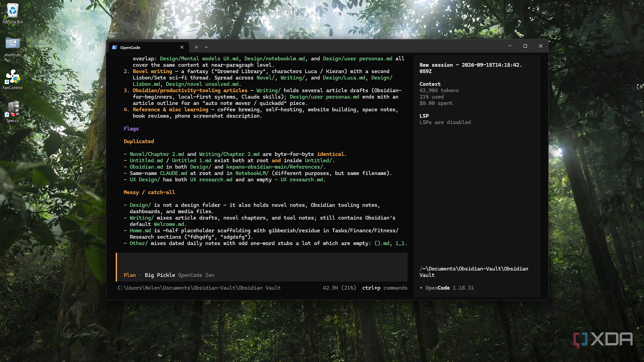The width and height of the screenshot is (644, 362).
Task: Click the UX Design/ folder name
Action: pos(145,180)
